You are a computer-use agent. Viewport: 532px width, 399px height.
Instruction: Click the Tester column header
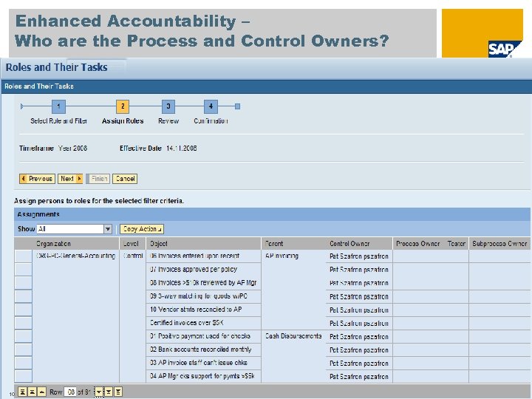tap(456, 244)
